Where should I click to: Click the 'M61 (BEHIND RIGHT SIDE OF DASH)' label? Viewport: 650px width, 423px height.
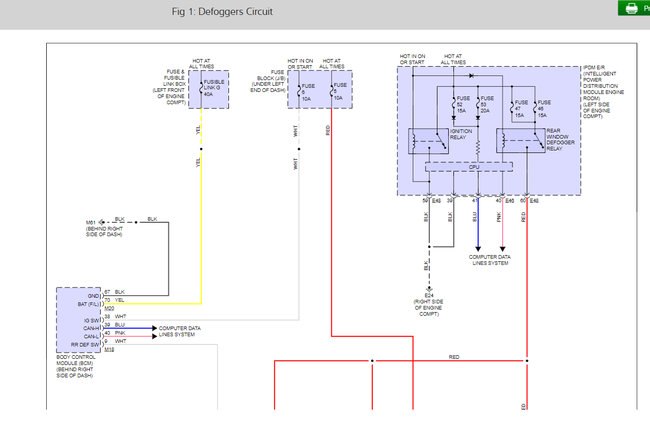point(104,229)
